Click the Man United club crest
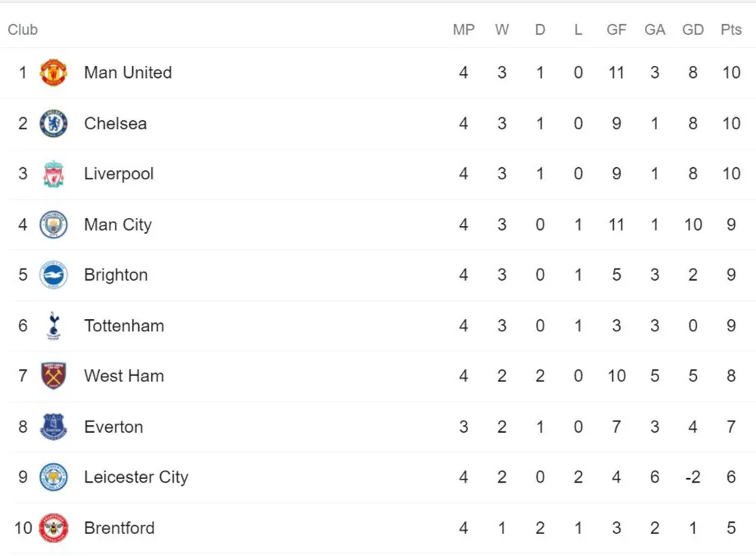756x556 pixels. tap(54, 73)
